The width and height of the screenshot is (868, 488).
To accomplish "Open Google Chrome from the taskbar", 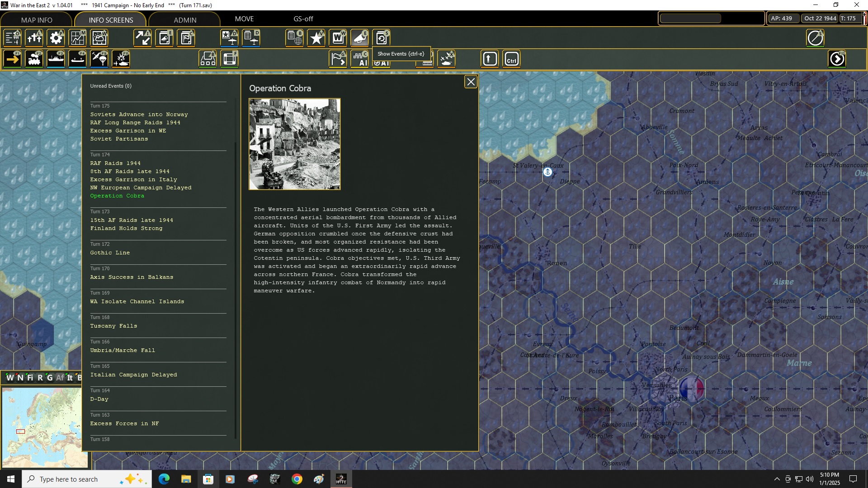I will tap(297, 479).
